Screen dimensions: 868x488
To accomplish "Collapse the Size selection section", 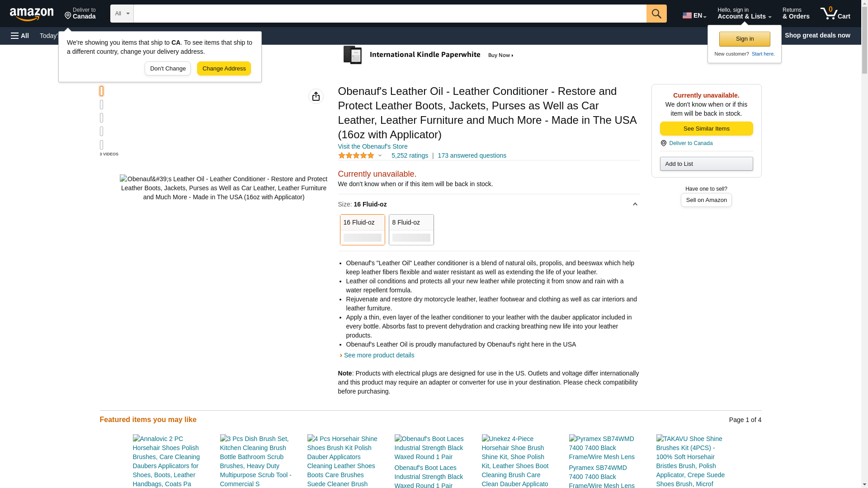I will point(635,204).
